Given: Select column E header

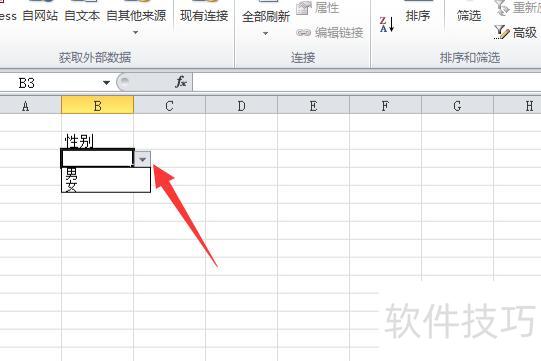Looking at the screenshot, I should (x=313, y=106).
